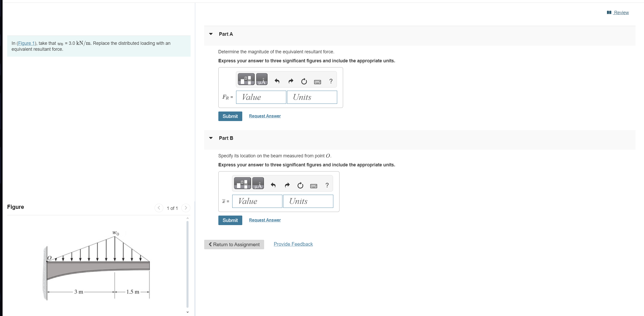Viewport: 644px width, 316px height.
Task: Click the FR Value input field
Action: tap(261, 97)
